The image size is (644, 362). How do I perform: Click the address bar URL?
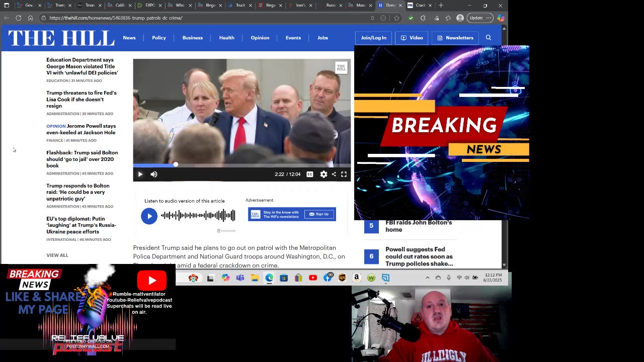point(116,18)
